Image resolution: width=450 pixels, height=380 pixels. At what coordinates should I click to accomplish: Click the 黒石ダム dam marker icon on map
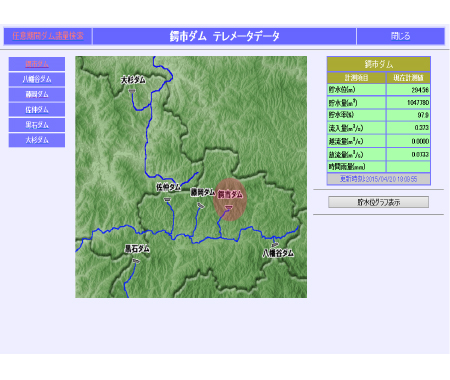tap(136, 261)
